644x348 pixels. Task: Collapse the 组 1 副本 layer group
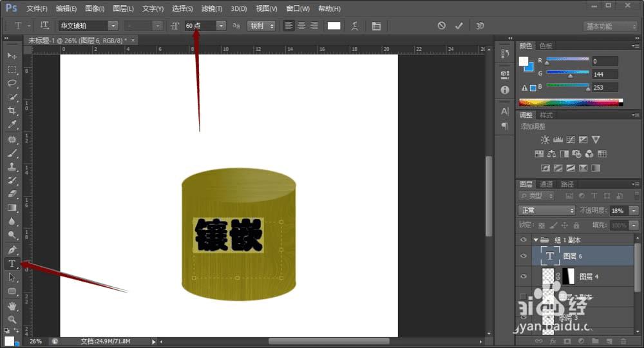point(535,240)
